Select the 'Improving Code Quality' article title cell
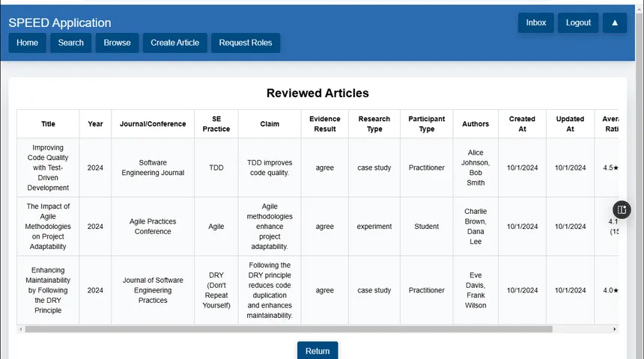The image size is (644, 359). tap(48, 168)
